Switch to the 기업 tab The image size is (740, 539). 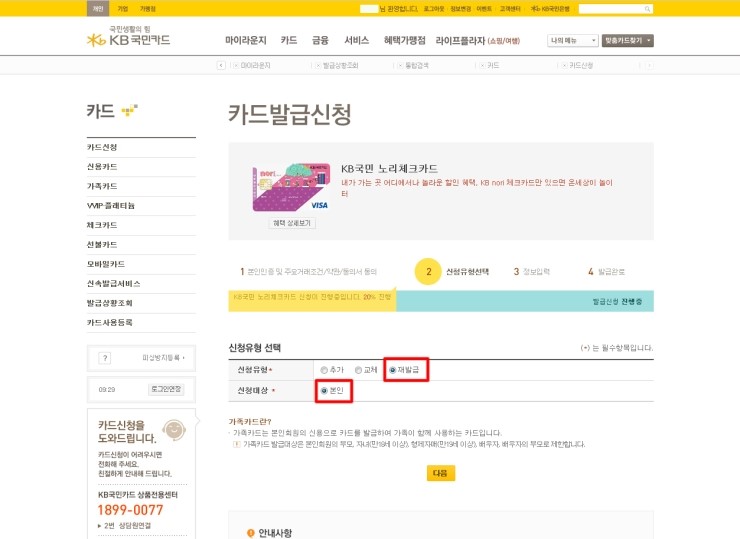(123, 8)
